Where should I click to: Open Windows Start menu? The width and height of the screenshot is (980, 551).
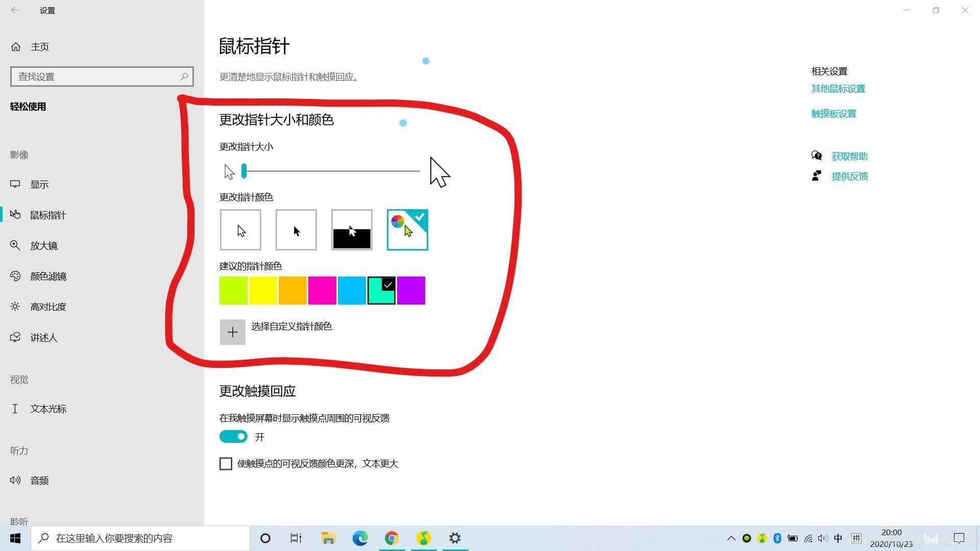pos(15,538)
